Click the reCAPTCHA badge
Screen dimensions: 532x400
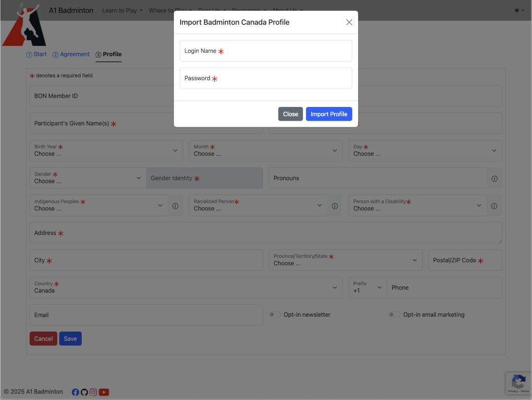coord(518,383)
